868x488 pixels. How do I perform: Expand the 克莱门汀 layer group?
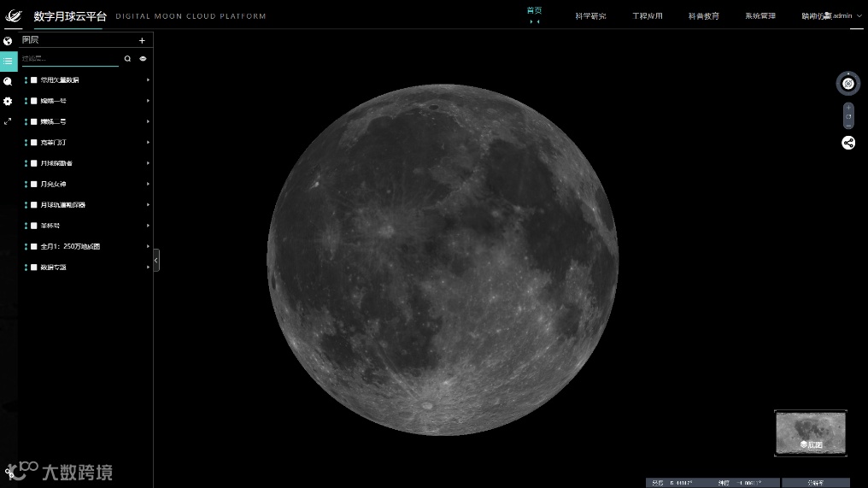148,143
